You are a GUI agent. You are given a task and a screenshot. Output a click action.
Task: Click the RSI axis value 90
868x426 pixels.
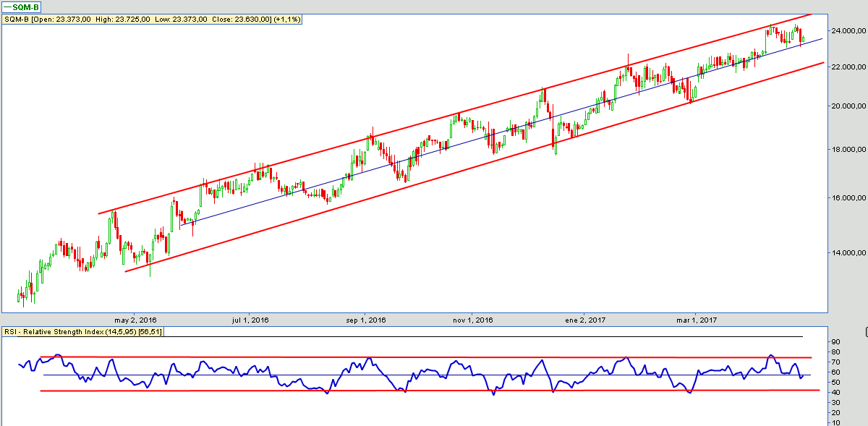tap(835, 341)
